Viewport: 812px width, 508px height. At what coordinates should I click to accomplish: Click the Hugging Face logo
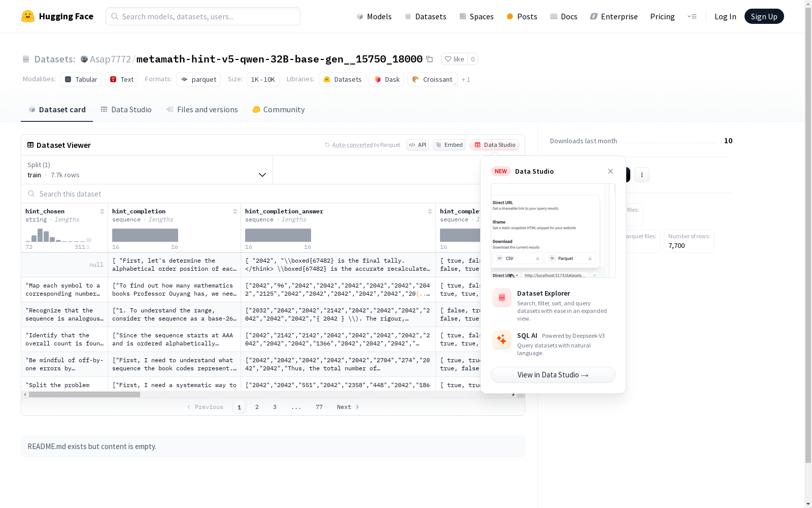[57, 16]
